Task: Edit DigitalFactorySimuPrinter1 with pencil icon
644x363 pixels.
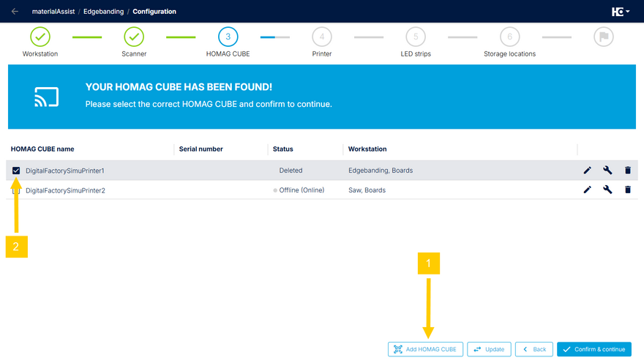Action: pyautogui.click(x=588, y=170)
